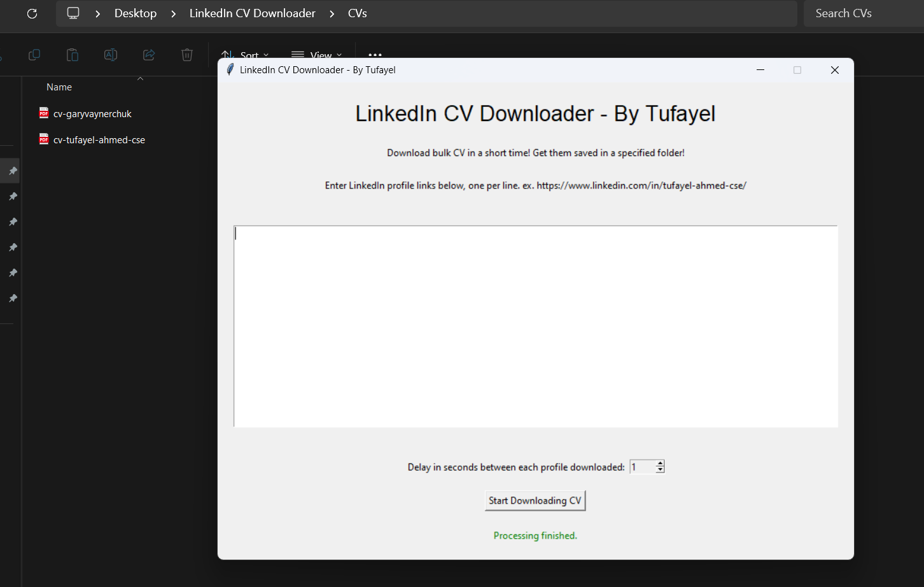Viewport: 924px width, 587px height.
Task: Click the 'LinkedIn CV Downloader - By Tufayel' heading
Action: 535,114
